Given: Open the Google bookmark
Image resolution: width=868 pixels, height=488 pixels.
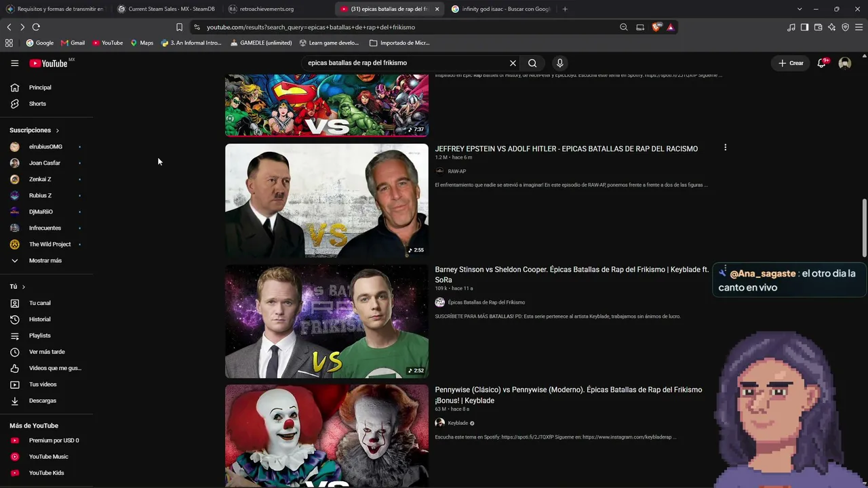Looking at the screenshot, I should [39, 43].
